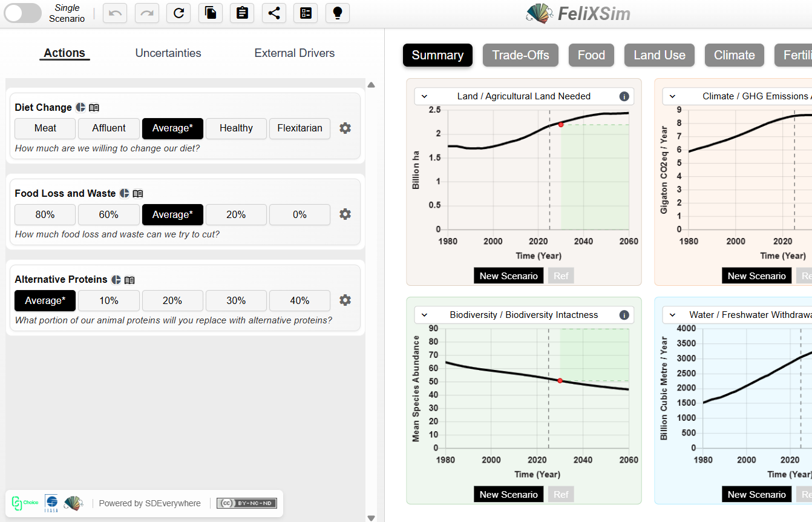
Task: Click the red marker on the Biodiversity curve
Action: 560,381
